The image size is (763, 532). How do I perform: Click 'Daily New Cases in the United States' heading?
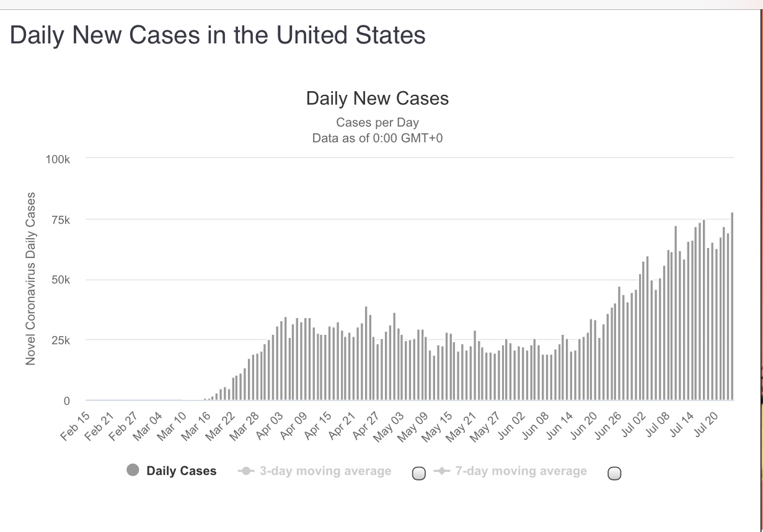point(218,35)
